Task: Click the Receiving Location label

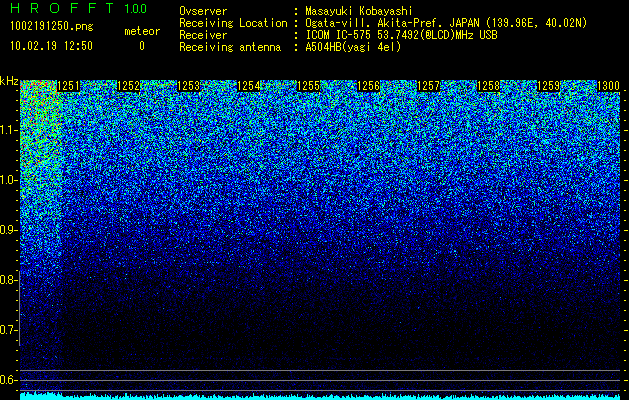Action: pyautogui.click(x=233, y=23)
